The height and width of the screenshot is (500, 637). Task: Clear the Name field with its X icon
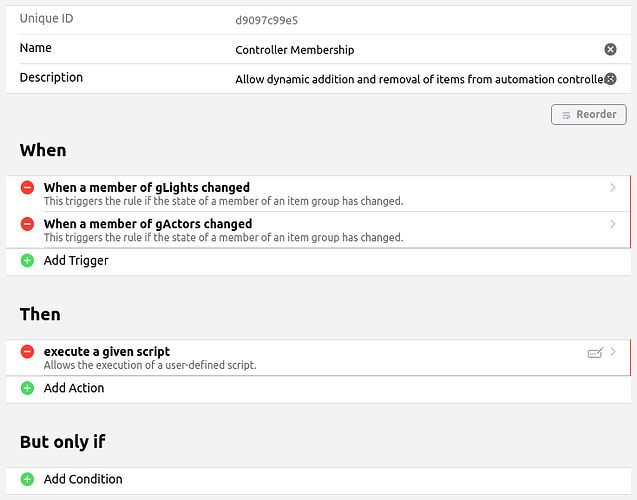click(x=610, y=50)
